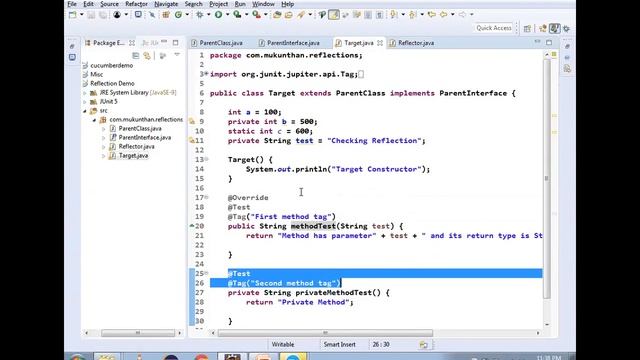640x360 pixels.
Task: Click the Back navigation yellow arrow
Action: pyautogui.click(x=443, y=15)
